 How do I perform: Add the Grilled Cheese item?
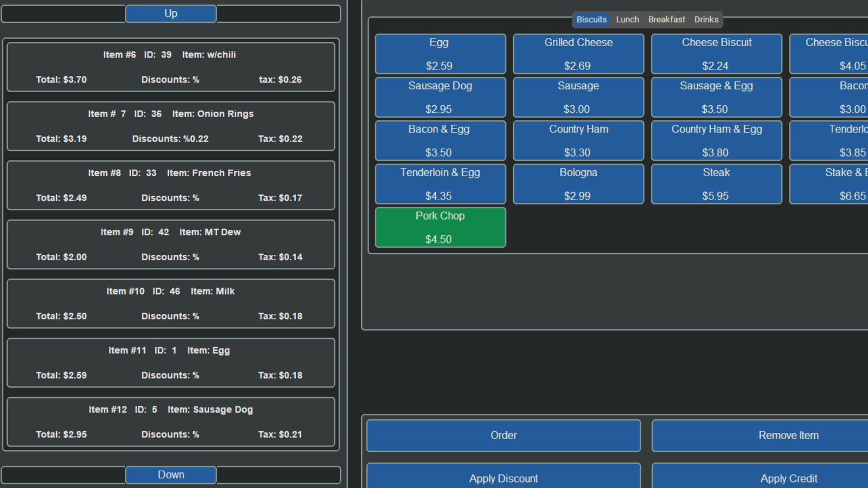click(578, 54)
